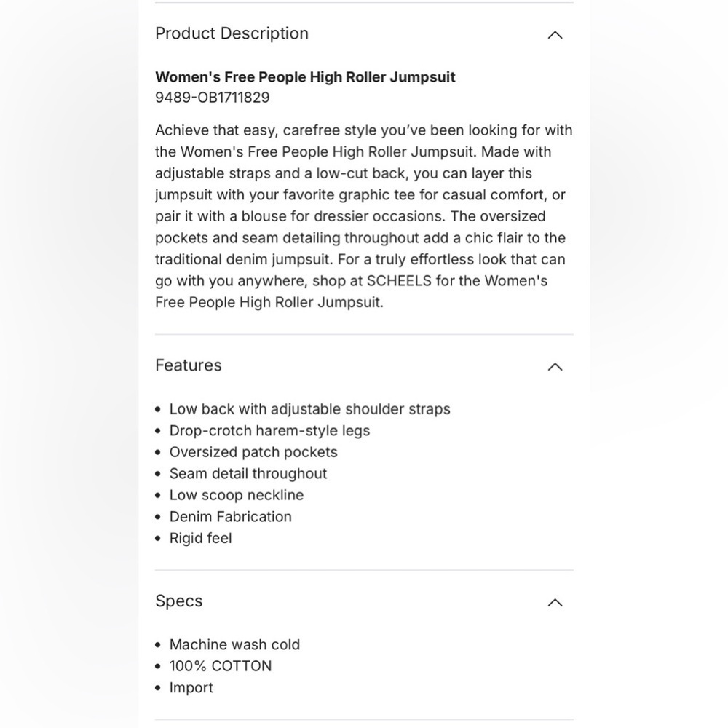Collapse the Features section chevron

[x=555, y=367]
